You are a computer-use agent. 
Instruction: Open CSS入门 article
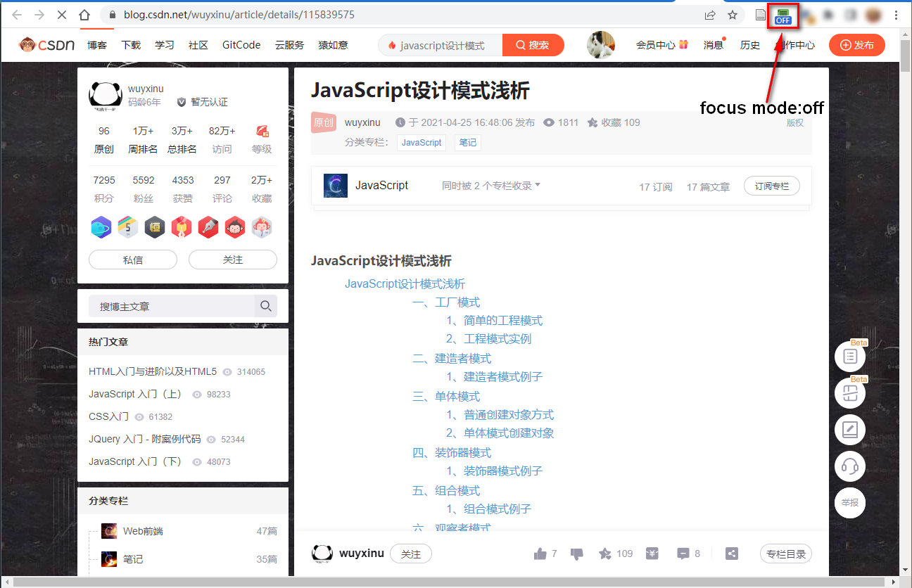(108, 416)
